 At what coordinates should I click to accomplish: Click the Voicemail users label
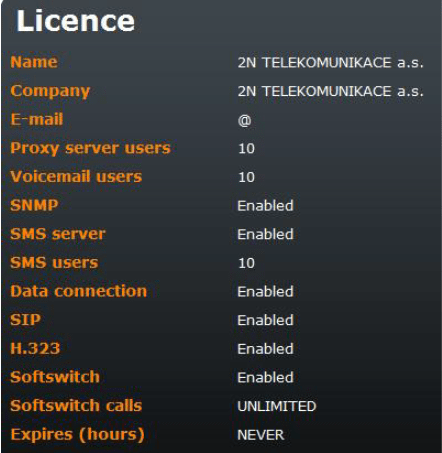76,177
